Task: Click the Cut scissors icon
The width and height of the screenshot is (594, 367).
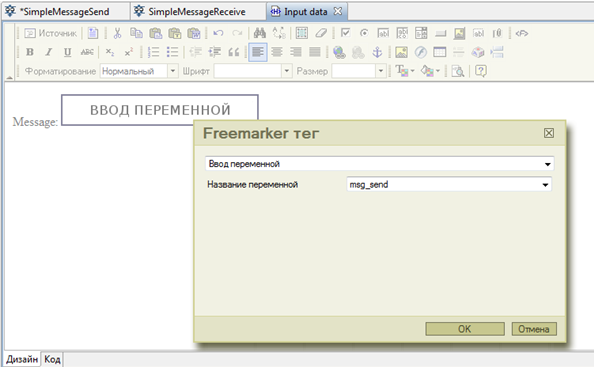Action: pyautogui.click(x=117, y=33)
